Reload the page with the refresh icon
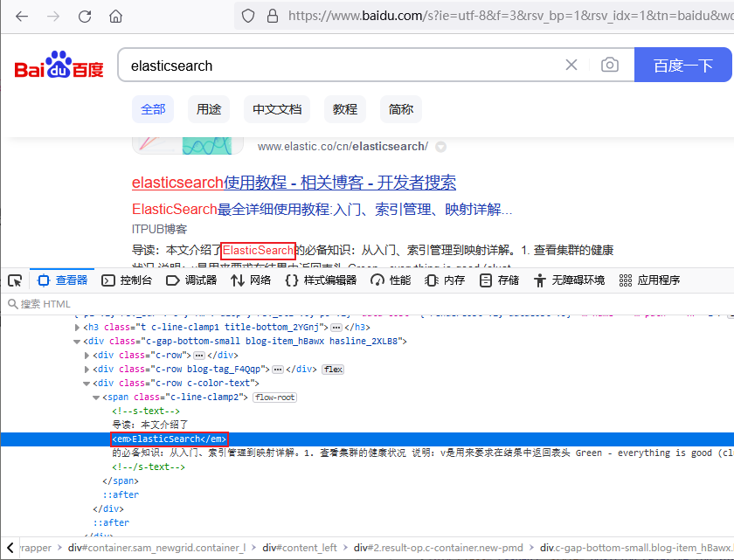 click(85, 17)
